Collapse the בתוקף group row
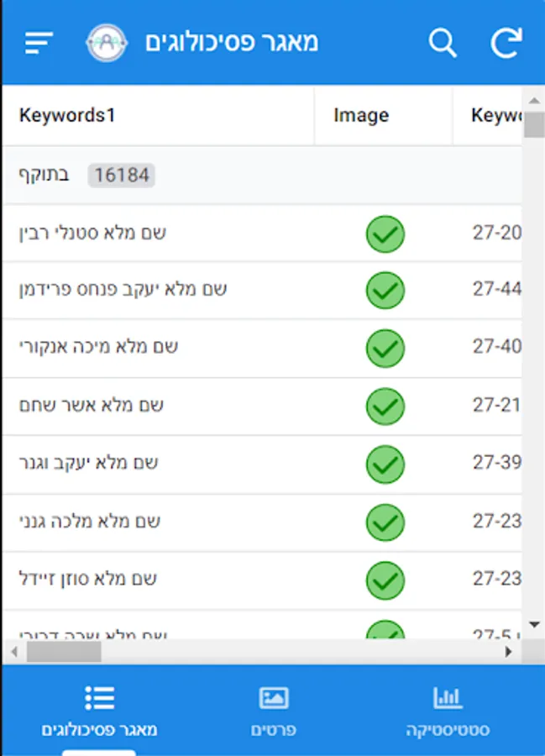Viewport: 545px width, 756px height. (84, 176)
